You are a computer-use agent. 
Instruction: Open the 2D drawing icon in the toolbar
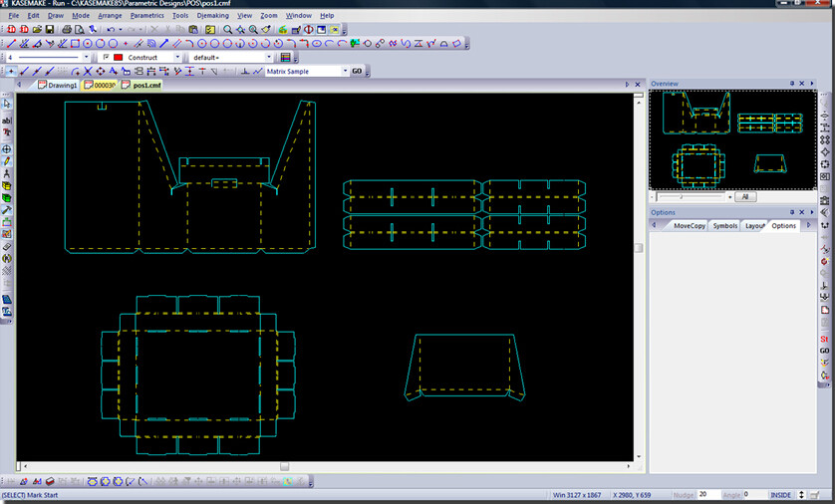tap(11, 29)
